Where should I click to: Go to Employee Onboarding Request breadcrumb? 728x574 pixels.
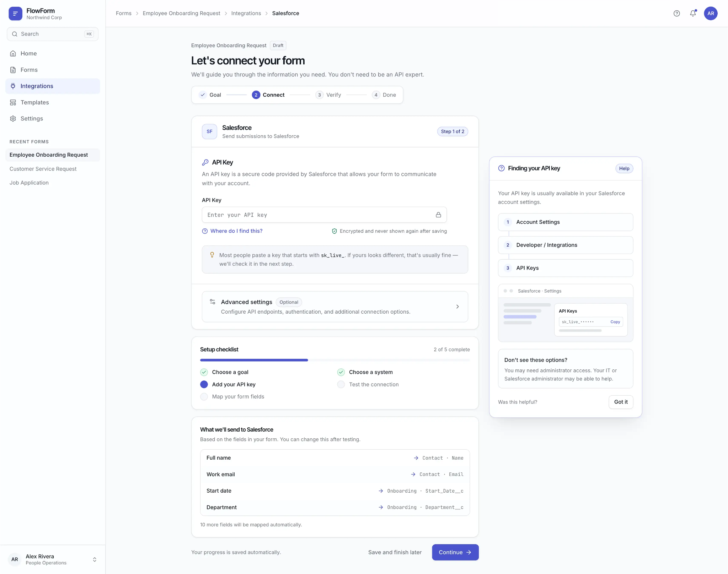[x=181, y=13]
